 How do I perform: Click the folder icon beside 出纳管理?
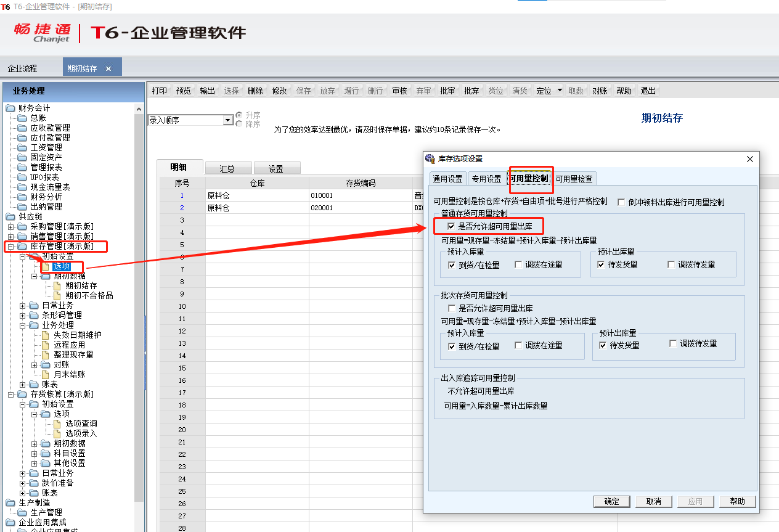(22, 207)
